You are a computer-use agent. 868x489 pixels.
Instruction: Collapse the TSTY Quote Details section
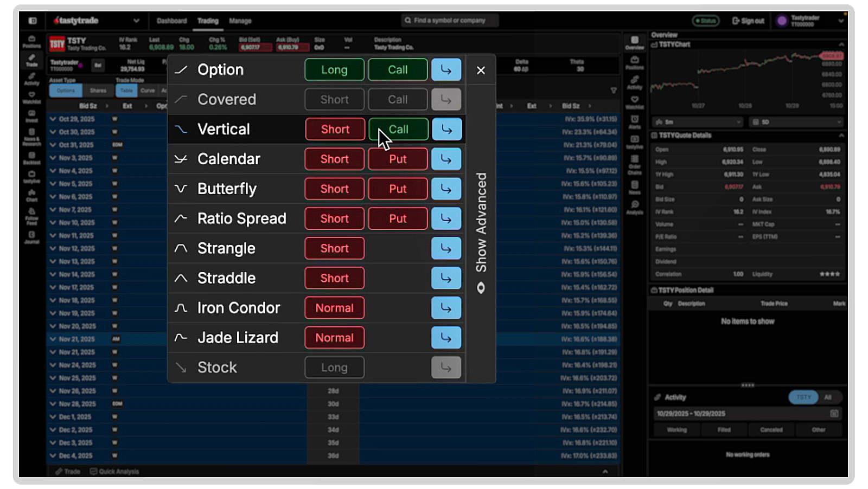841,135
